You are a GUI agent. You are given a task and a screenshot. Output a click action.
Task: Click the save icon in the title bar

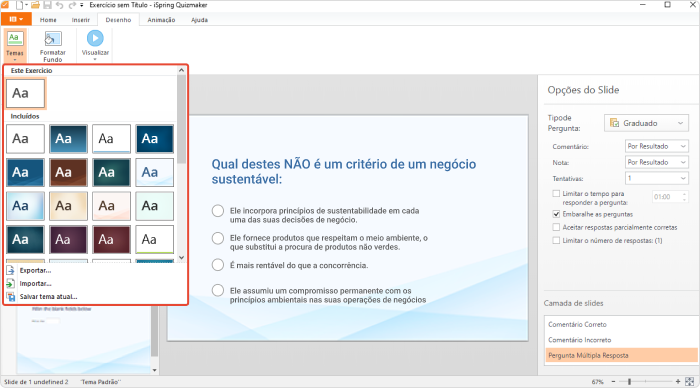coord(47,5)
